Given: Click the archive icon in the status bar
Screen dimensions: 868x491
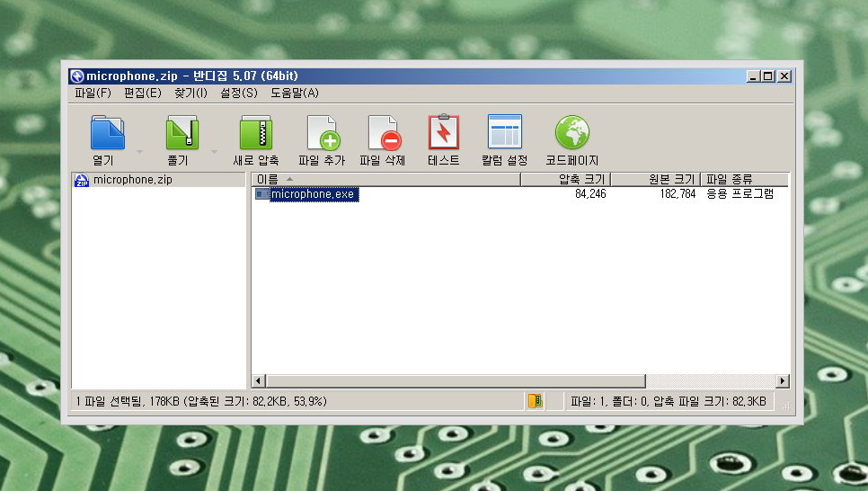Looking at the screenshot, I should pyautogui.click(x=536, y=401).
